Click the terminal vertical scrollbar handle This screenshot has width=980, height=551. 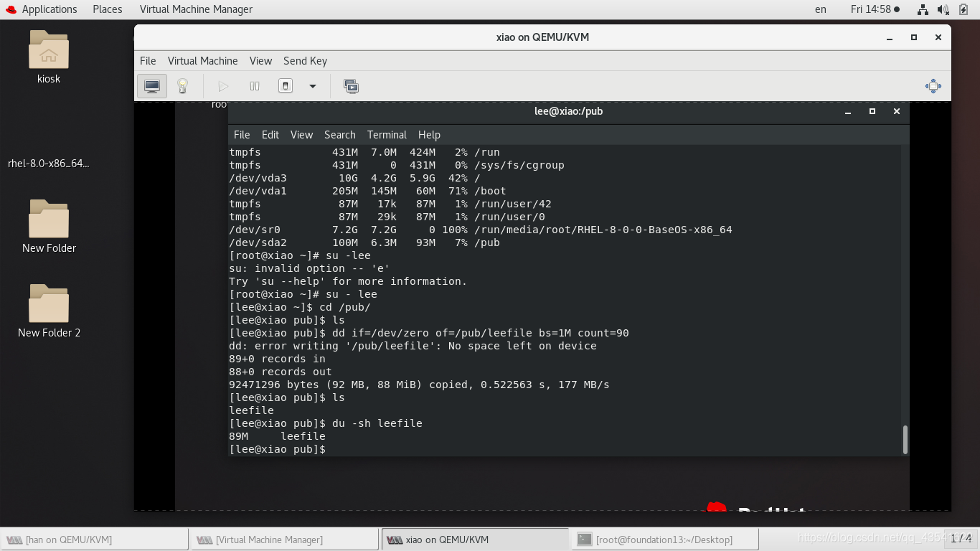coord(905,439)
